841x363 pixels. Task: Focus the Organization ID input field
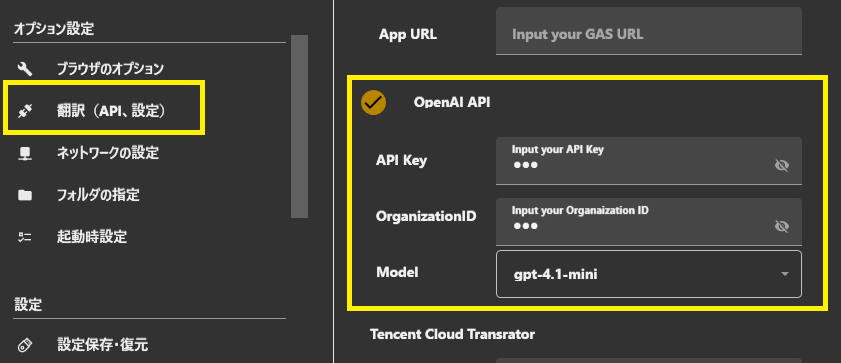click(x=649, y=221)
